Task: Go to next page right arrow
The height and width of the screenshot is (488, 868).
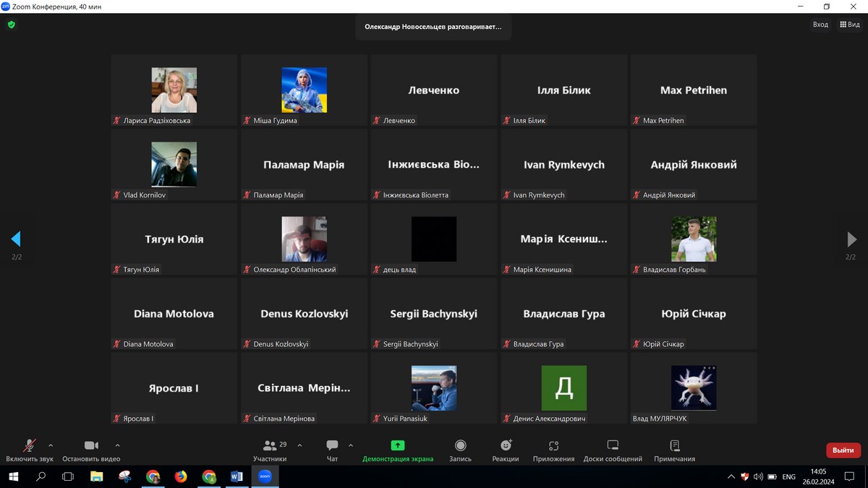Action: (x=851, y=239)
